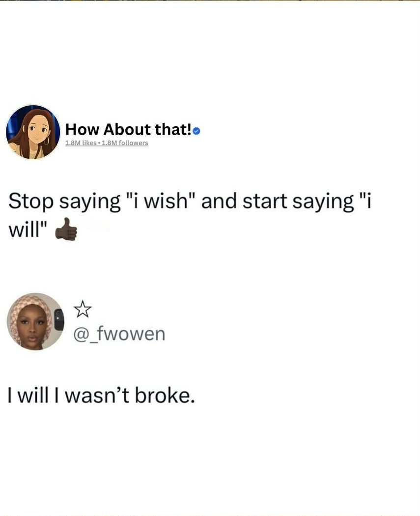
Task: Click the quoted word "wish" in the post
Action: pyautogui.click(x=166, y=201)
